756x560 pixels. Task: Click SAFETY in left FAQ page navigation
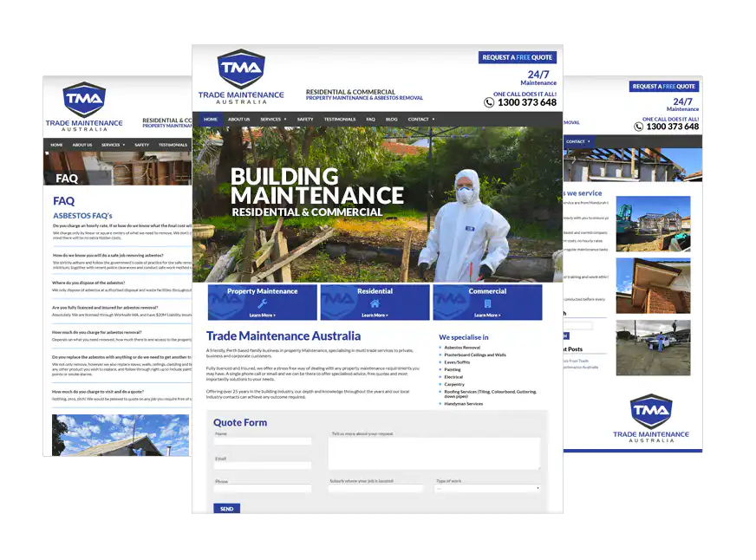[x=142, y=145]
